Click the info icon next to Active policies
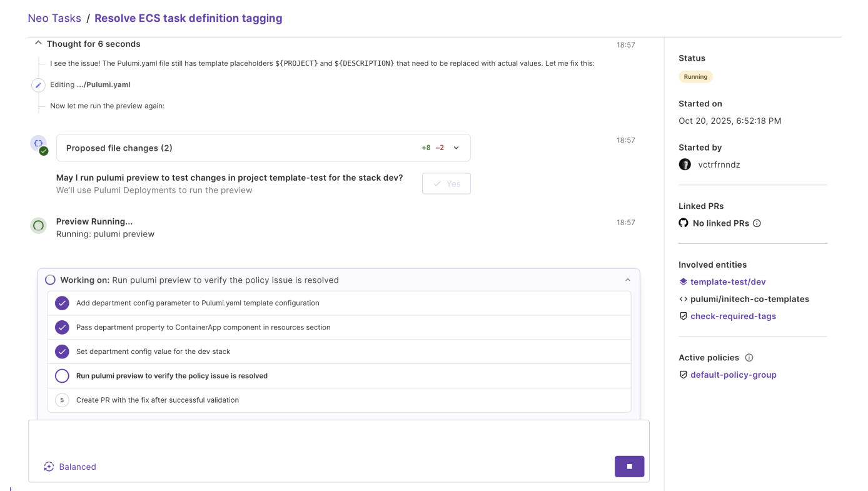Image resolution: width=868 pixels, height=491 pixels. click(749, 358)
